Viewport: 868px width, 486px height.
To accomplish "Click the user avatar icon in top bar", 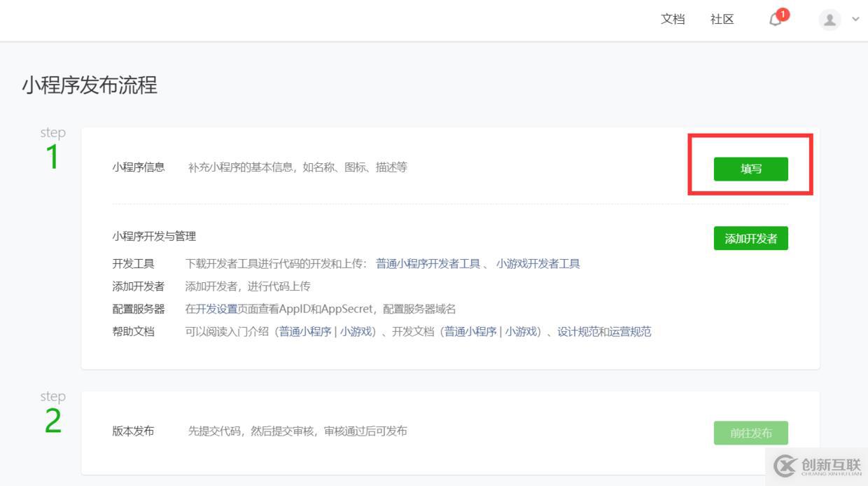I will (x=829, y=19).
